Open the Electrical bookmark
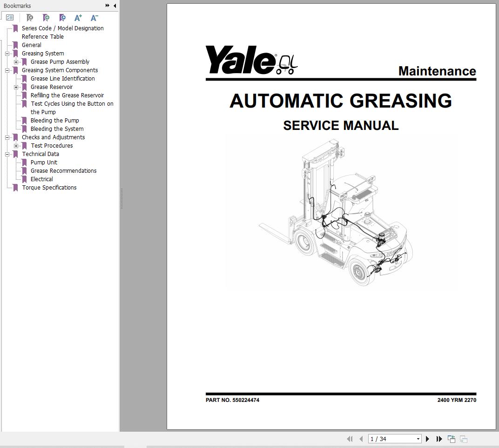Image resolution: width=499 pixels, height=448 pixels. click(41, 179)
